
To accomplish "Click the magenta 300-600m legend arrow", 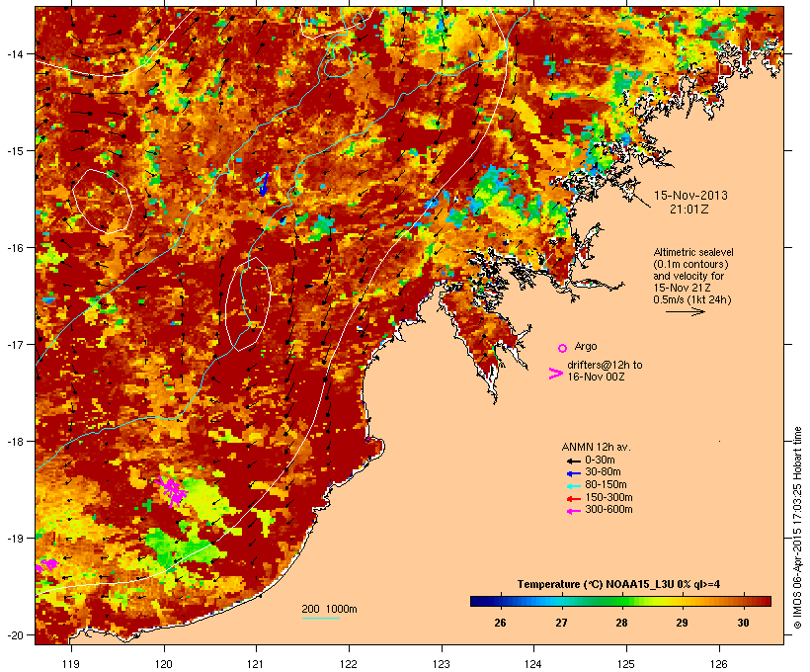I will (x=573, y=511).
